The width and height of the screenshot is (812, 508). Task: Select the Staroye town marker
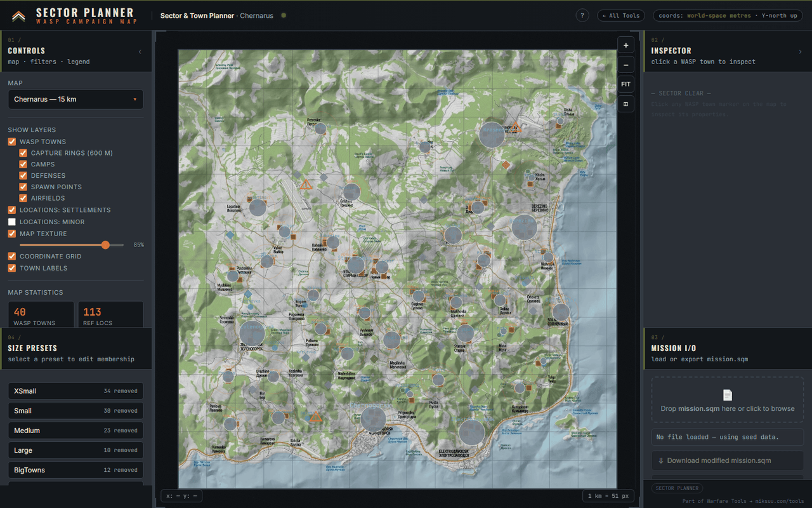tap(465, 333)
